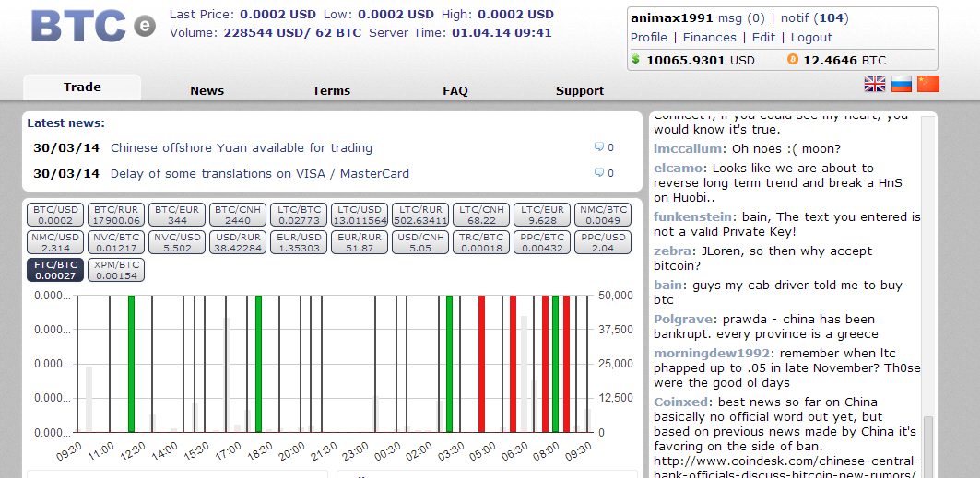
Task: Open the Support tab
Action: [x=580, y=90]
